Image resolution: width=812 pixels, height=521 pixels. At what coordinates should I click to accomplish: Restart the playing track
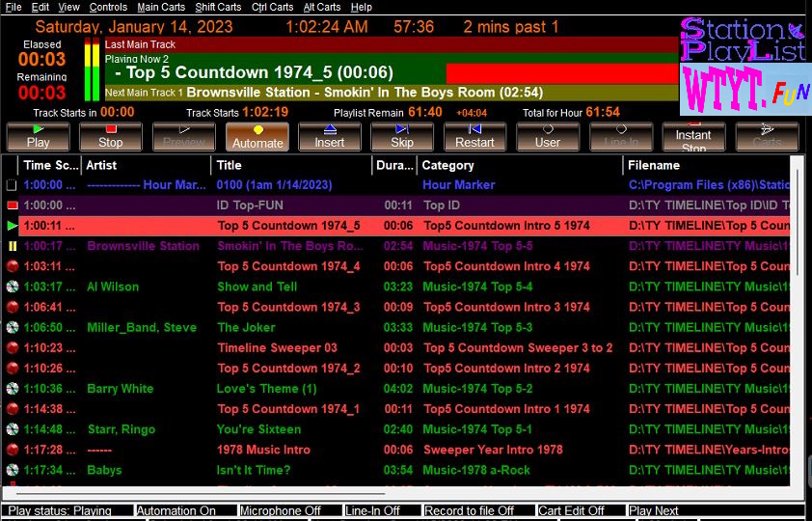pos(474,137)
